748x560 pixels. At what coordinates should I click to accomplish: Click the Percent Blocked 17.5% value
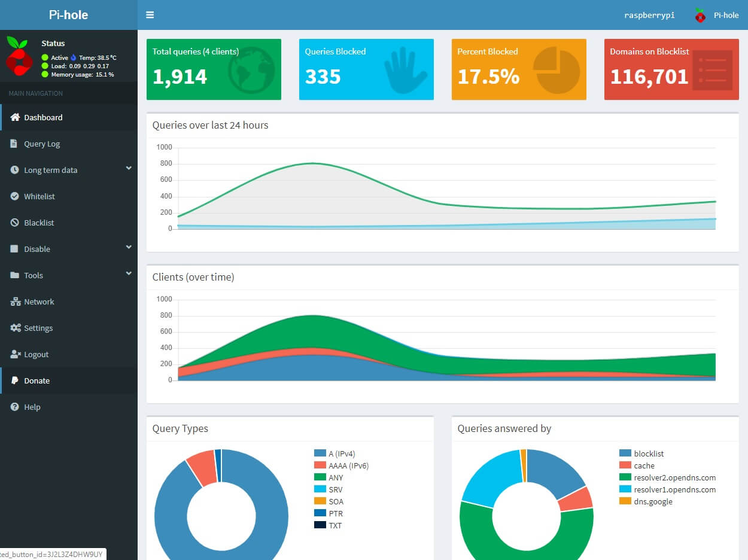pyautogui.click(x=488, y=77)
